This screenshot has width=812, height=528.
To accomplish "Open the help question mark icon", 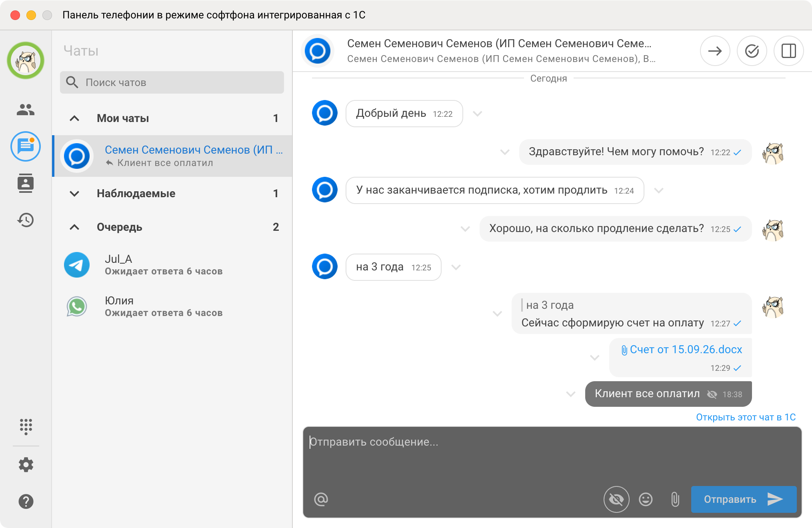I will (26, 501).
